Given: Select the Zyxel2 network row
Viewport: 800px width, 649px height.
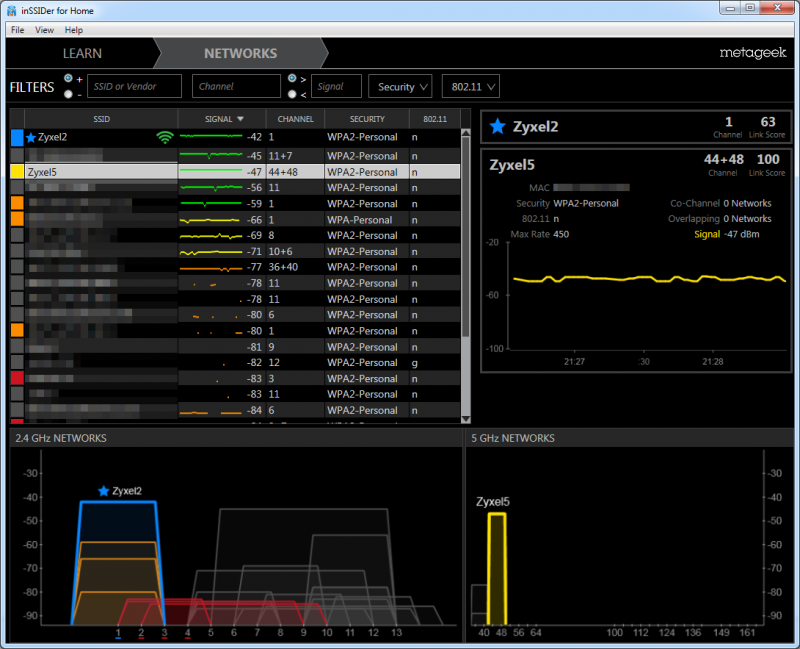Looking at the screenshot, I should pos(235,137).
